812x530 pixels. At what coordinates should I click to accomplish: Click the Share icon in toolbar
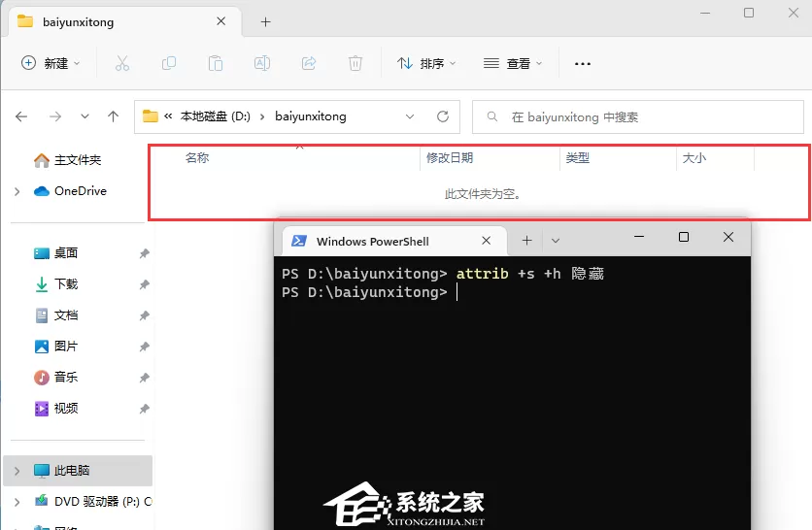(309, 64)
